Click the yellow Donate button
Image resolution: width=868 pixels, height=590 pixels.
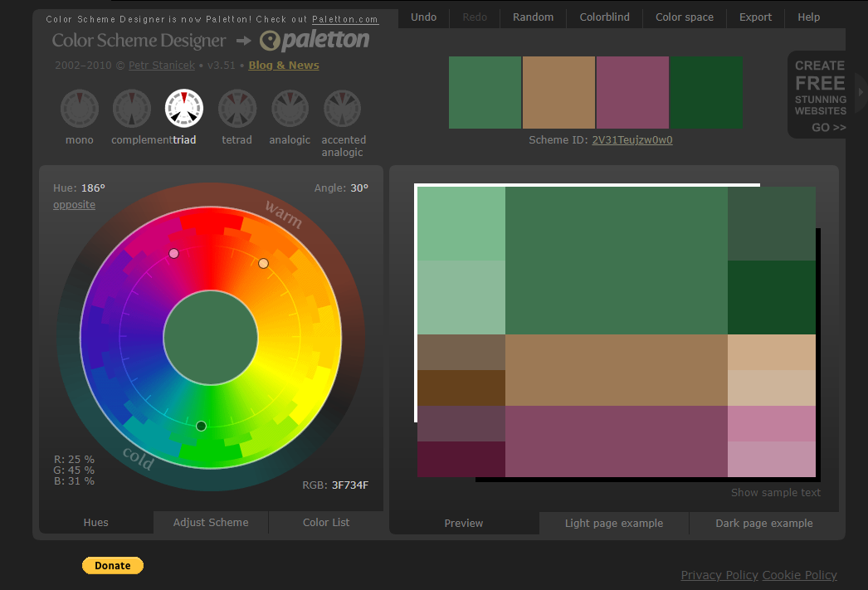[x=113, y=566]
